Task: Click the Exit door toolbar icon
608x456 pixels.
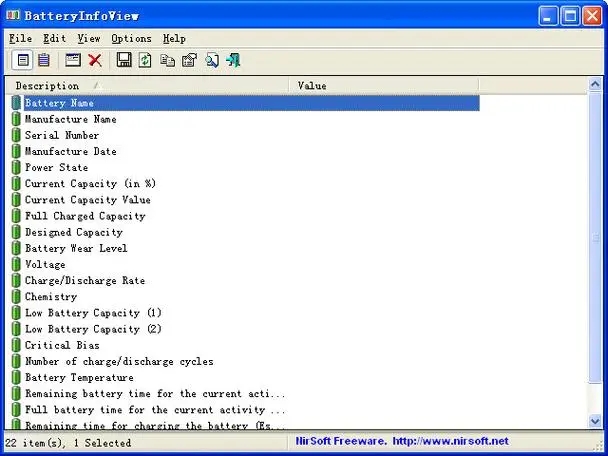Action: 233,61
